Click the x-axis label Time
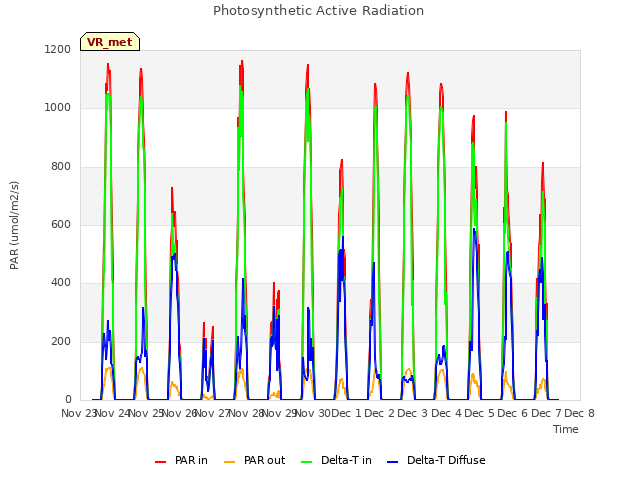640x480 pixels. click(x=566, y=429)
